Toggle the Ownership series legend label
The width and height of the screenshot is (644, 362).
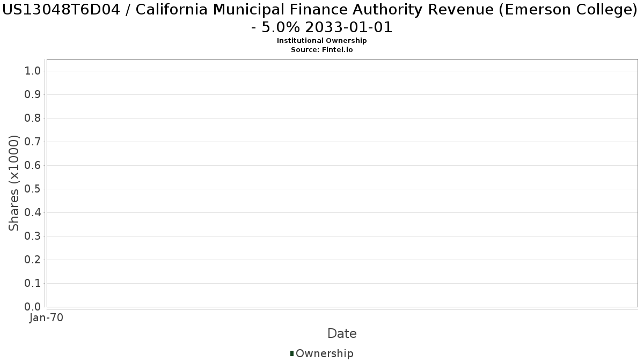tap(324, 353)
